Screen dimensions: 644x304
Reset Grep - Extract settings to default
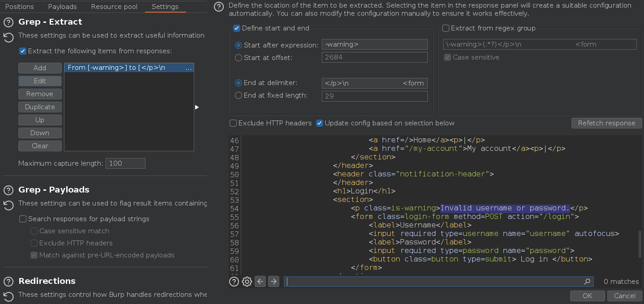coord(8,37)
